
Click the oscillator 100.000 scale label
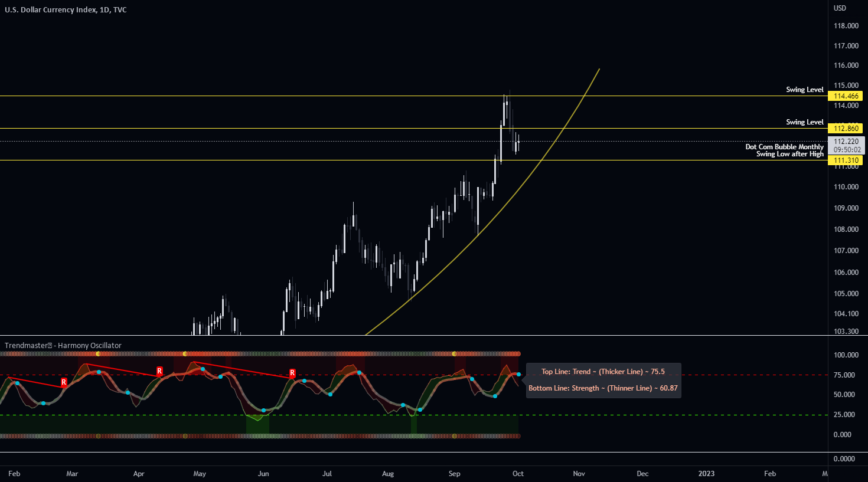846,355
